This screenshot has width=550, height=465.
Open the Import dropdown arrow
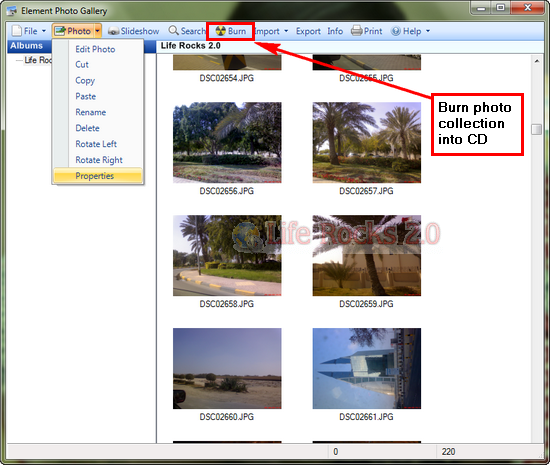click(286, 31)
